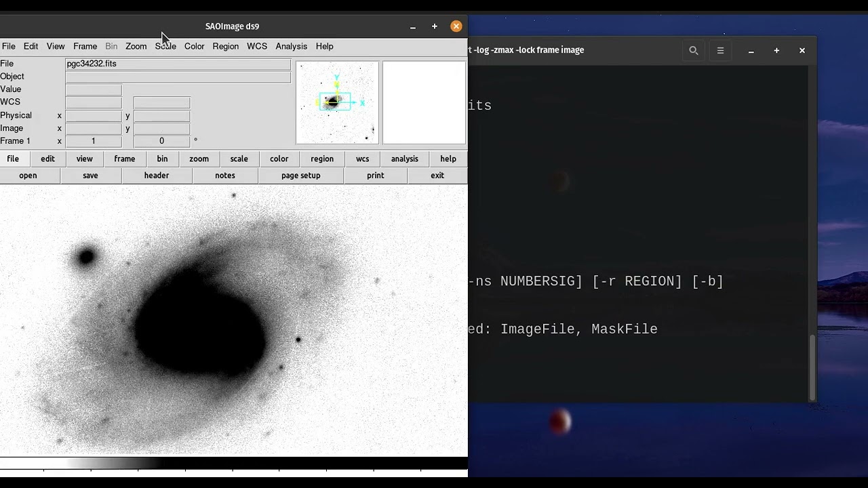This screenshot has height=488, width=868.
Task: Select the bin buttonbar tab
Action: (x=162, y=159)
